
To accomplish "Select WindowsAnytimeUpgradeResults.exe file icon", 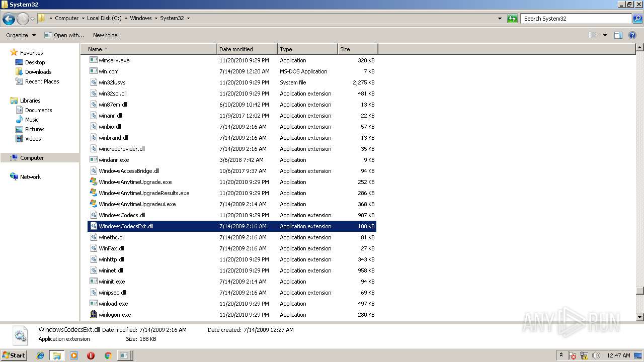I will (93, 193).
